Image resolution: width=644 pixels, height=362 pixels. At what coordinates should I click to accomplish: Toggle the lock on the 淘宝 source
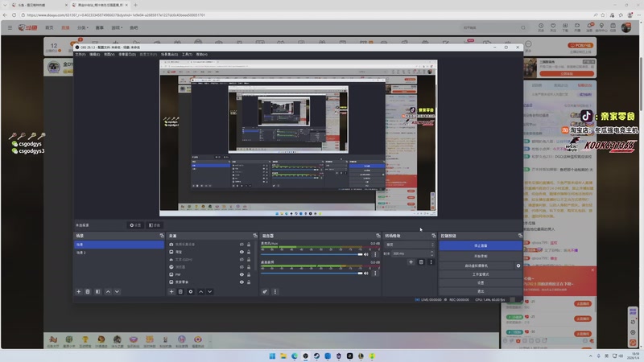coord(249,252)
